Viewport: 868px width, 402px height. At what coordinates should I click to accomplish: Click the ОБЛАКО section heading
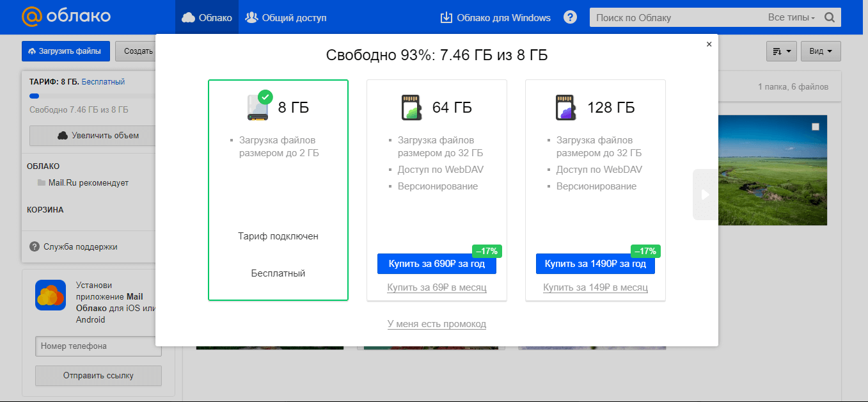point(43,166)
